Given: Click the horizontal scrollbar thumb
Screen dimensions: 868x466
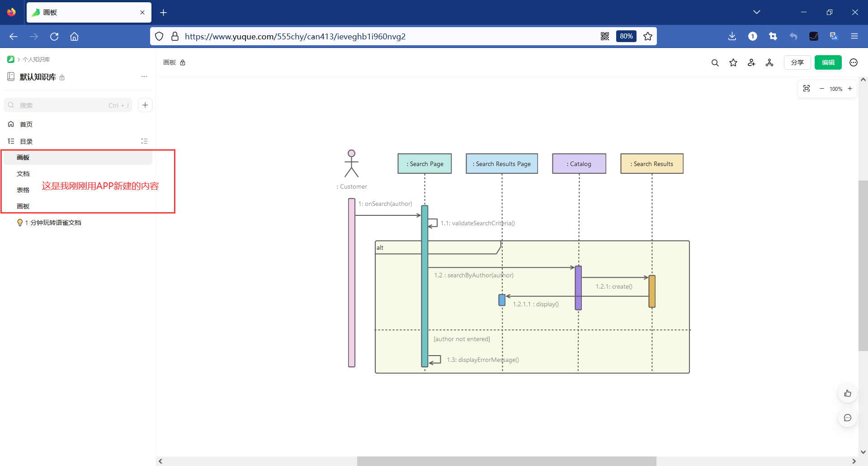Looking at the screenshot, I should (506, 461).
